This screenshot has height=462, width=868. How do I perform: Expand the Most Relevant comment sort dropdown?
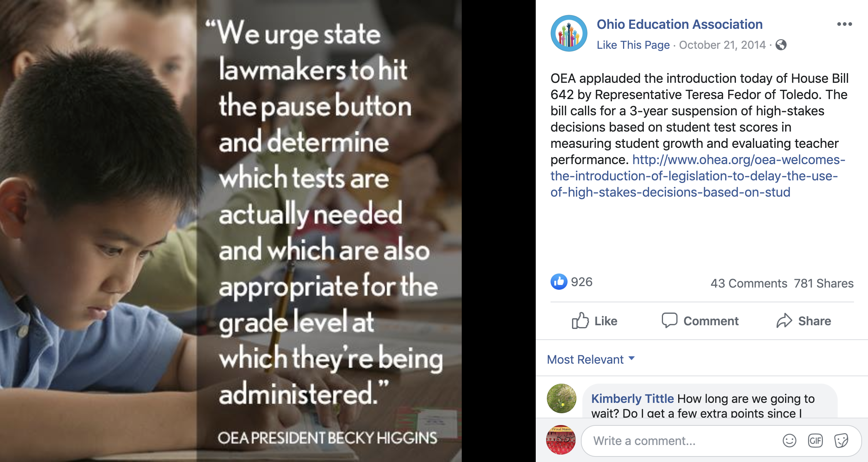(591, 359)
